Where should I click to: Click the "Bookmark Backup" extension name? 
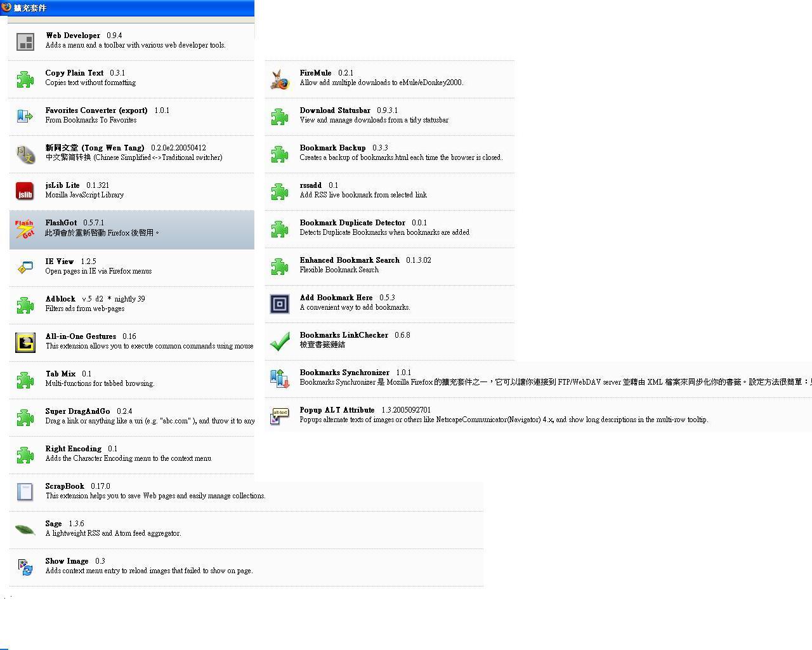pyautogui.click(x=333, y=148)
